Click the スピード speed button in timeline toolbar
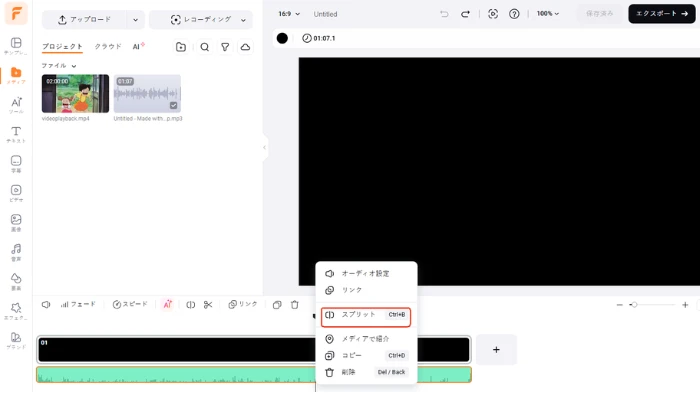The image size is (700, 400). [x=130, y=304]
